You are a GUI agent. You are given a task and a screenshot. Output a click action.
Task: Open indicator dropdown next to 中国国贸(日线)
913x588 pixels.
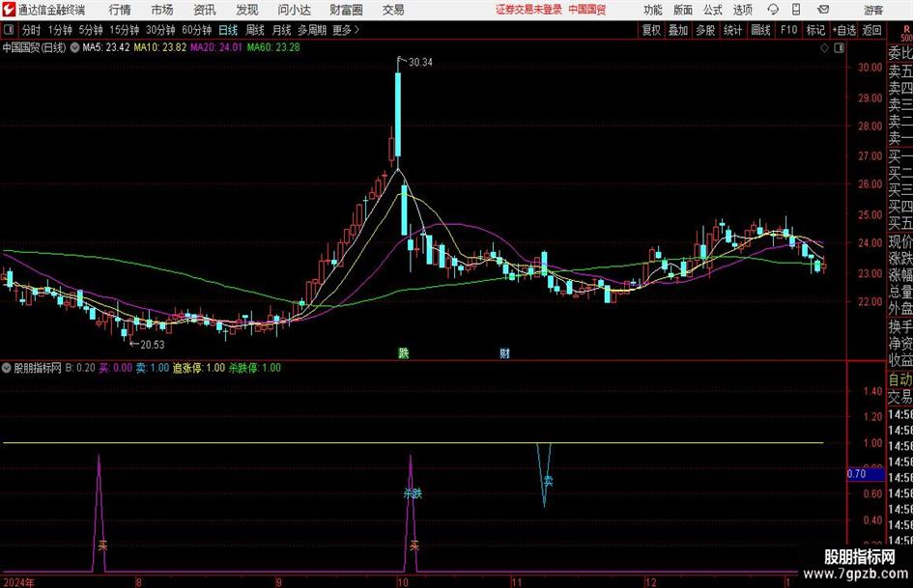74,47
